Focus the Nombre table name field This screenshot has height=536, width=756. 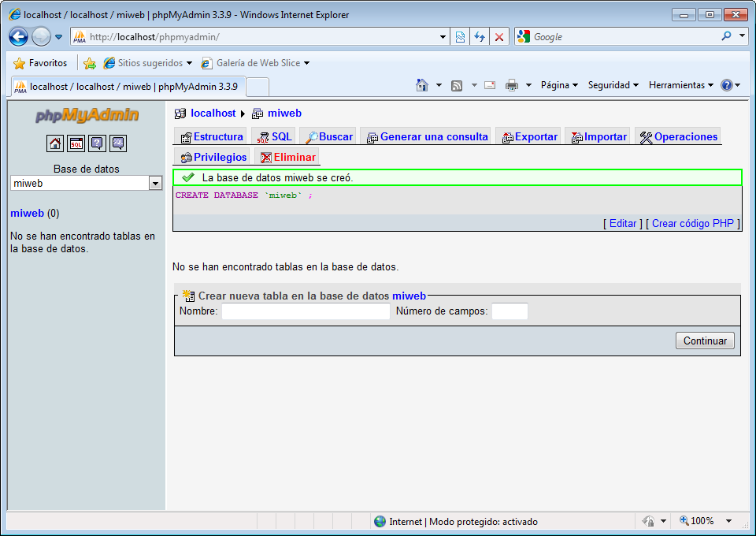(306, 311)
